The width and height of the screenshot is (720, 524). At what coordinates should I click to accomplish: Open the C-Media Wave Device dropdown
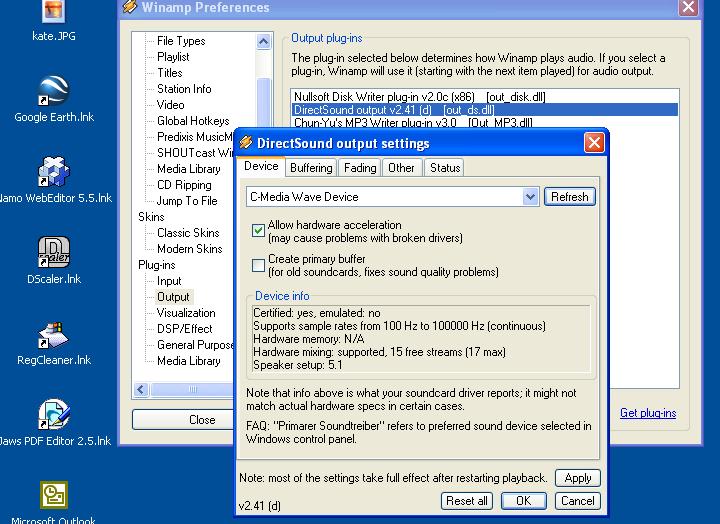530,197
